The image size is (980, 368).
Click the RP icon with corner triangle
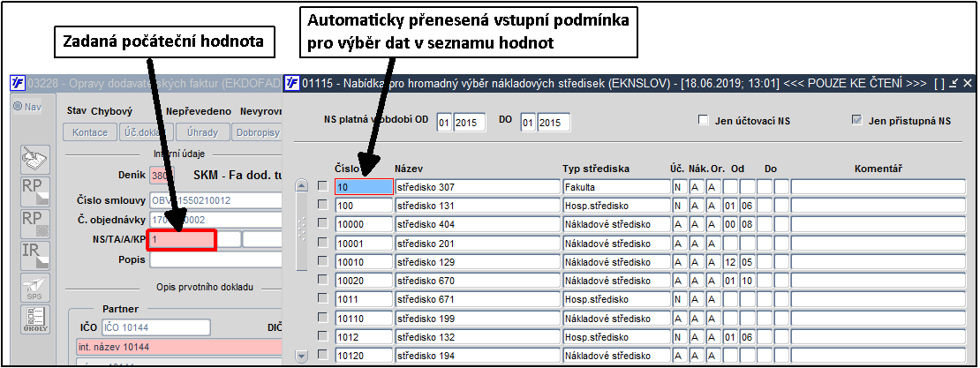click(35, 192)
